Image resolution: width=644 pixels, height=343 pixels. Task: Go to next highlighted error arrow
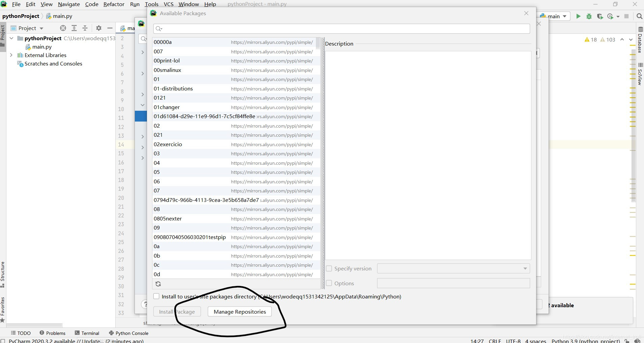pos(631,39)
